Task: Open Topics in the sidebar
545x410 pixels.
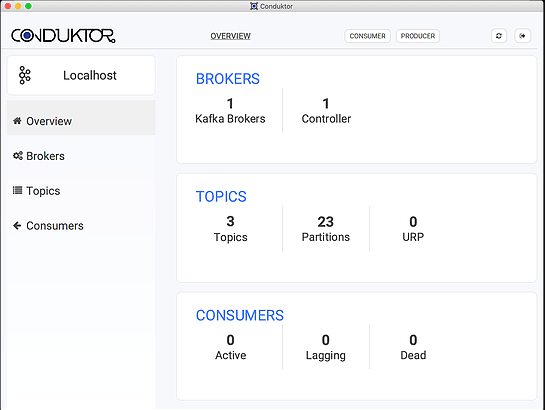Action: [x=81, y=191]
